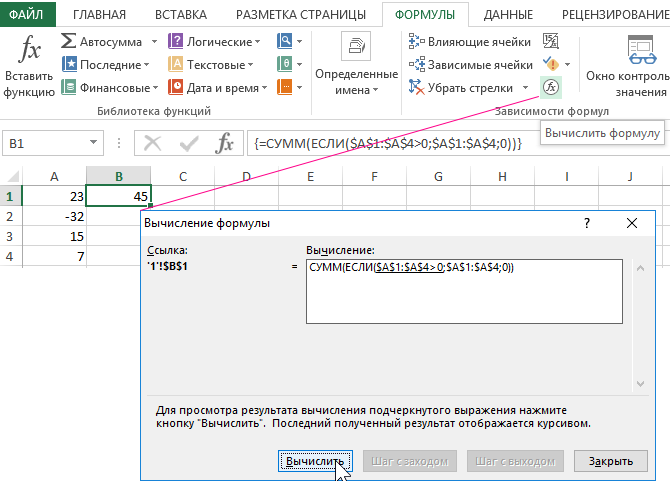The image size is (670, 481).
Task: Open the Финансовые functions dropdown label
Action: pyautogui.click(x=119, y=88)
